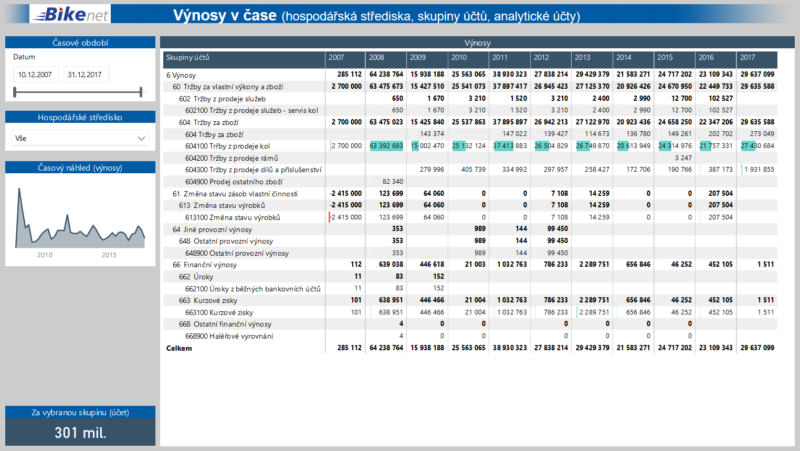Click highlighted 2008 value for prodeje kol
800x451 pixels.
(x=385, y=146)
